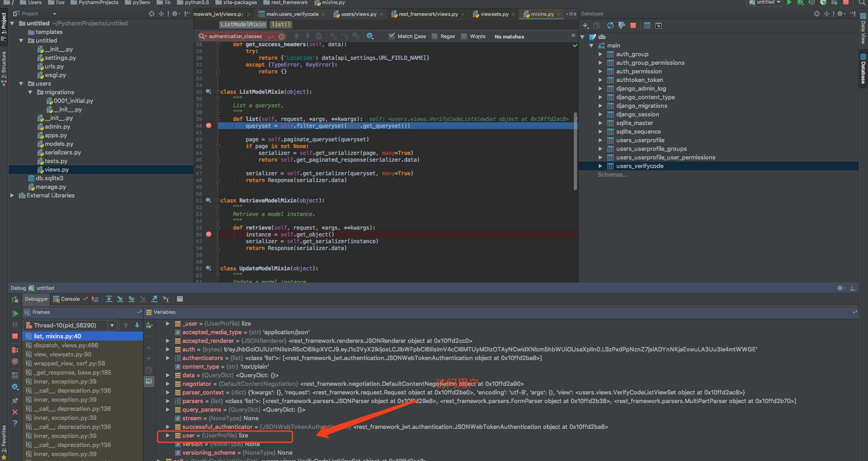Open the Data View side tab
The height and width of the screenshot is (461, 868).
863,28
